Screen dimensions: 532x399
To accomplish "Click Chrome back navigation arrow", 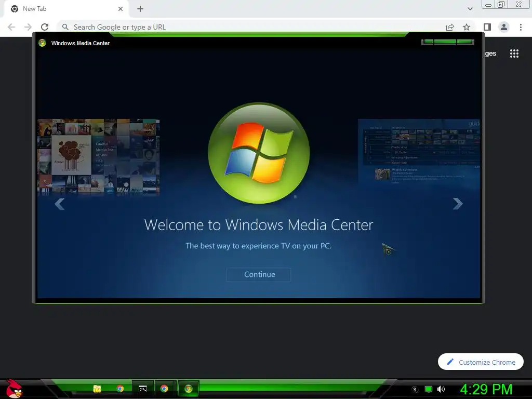I will (x=11, y=27).
